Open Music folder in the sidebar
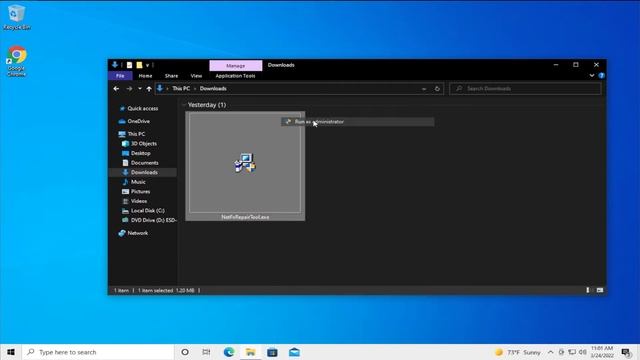This screenshot has height=360, width=640. click(138, 182)
